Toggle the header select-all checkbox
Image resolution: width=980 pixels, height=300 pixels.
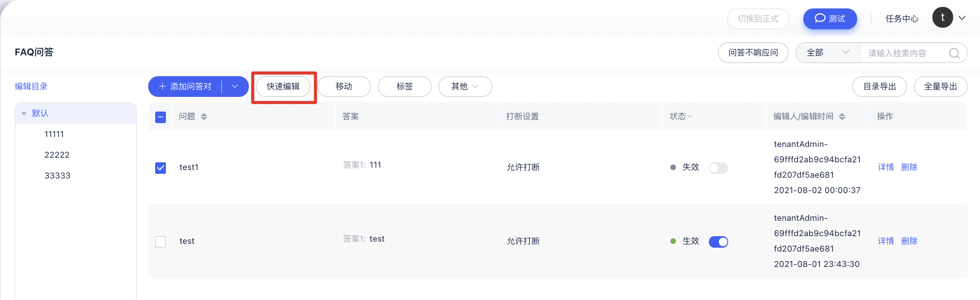point(161,117)
